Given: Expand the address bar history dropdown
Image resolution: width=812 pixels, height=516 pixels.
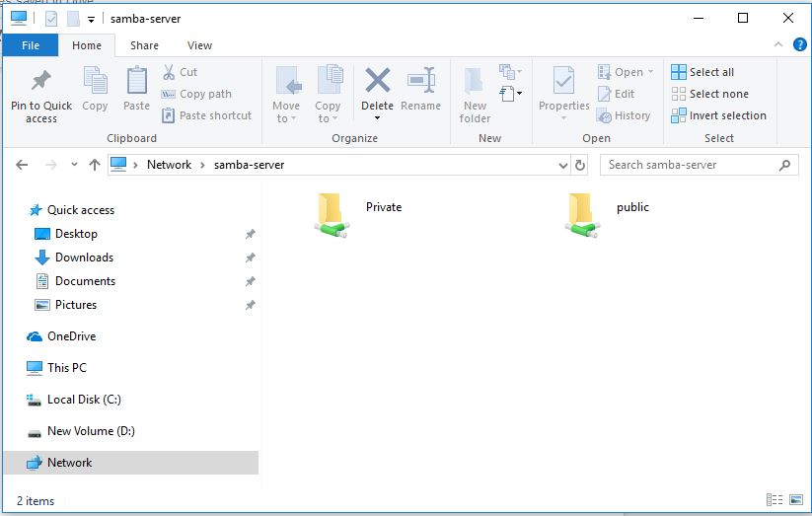Looking at the screenshot, I should [563, 166].
